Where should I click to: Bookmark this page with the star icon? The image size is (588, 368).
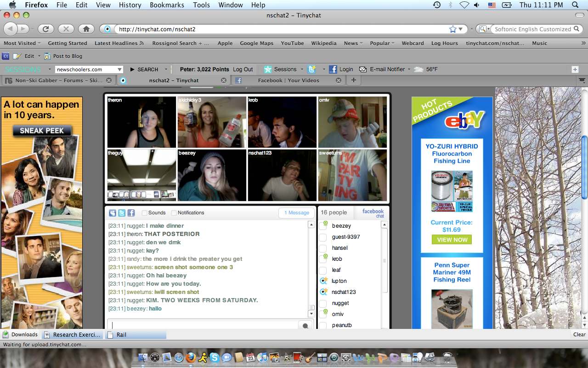tap(453, 29)
